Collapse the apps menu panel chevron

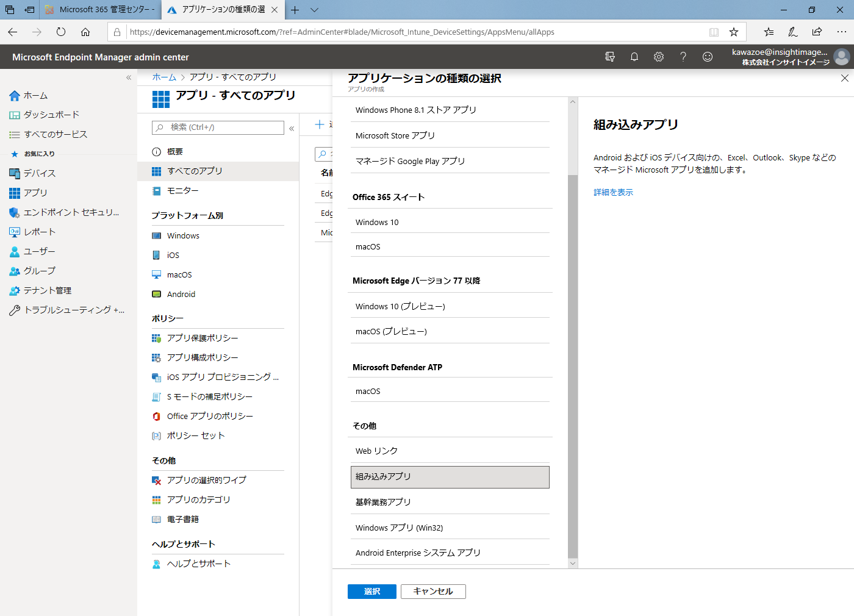tap(292, 128)
